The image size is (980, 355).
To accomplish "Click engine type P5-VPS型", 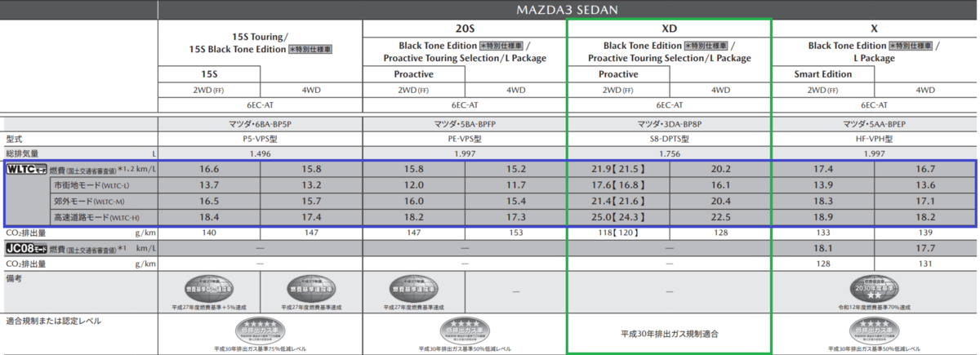I will click(260, 139).
